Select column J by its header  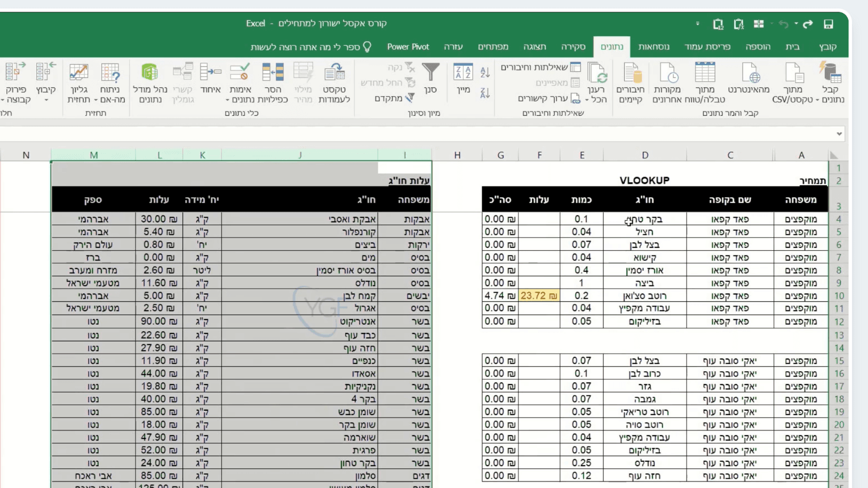pos(300,155)
